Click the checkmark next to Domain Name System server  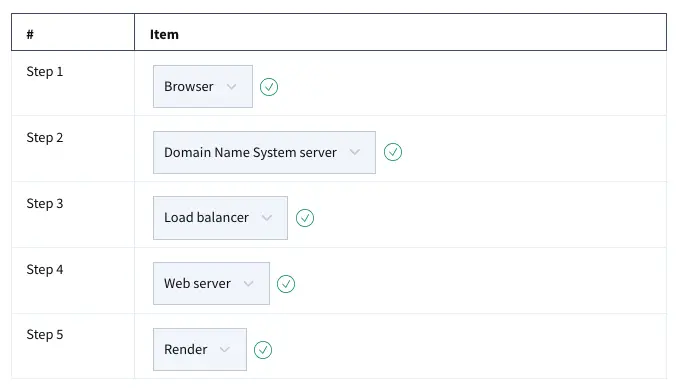pos(393,152)
